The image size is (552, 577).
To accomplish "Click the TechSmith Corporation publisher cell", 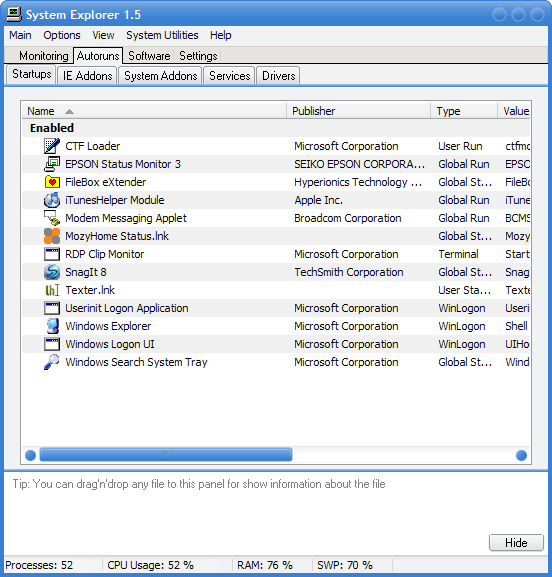I will click(x=348, y=272).
